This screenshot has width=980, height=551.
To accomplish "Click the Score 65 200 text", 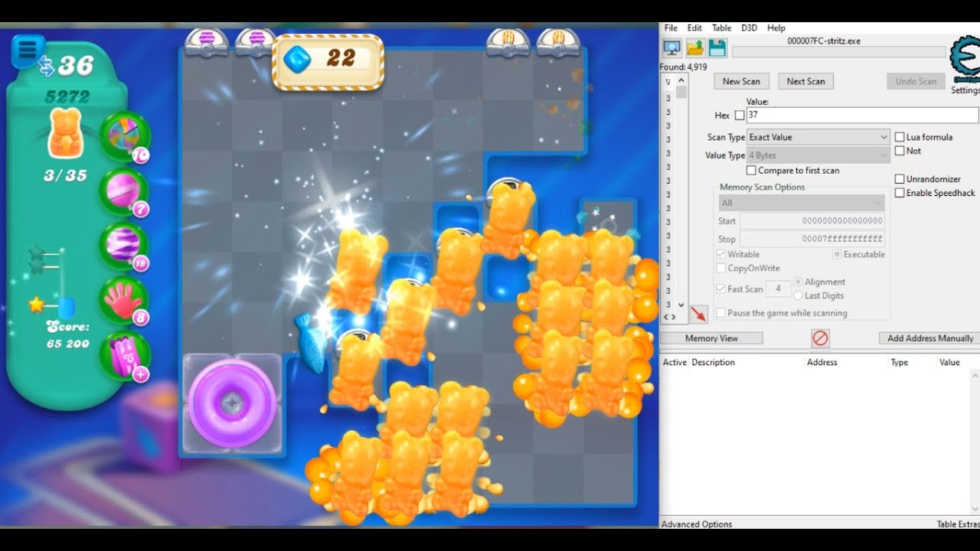I will pyautogui.click(x=67, y=335).
